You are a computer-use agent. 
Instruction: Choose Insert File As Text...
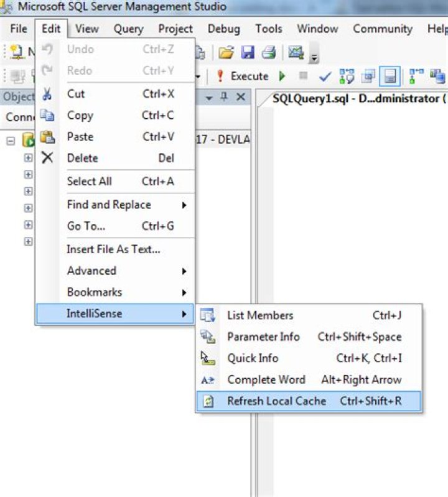click(115, 249)
